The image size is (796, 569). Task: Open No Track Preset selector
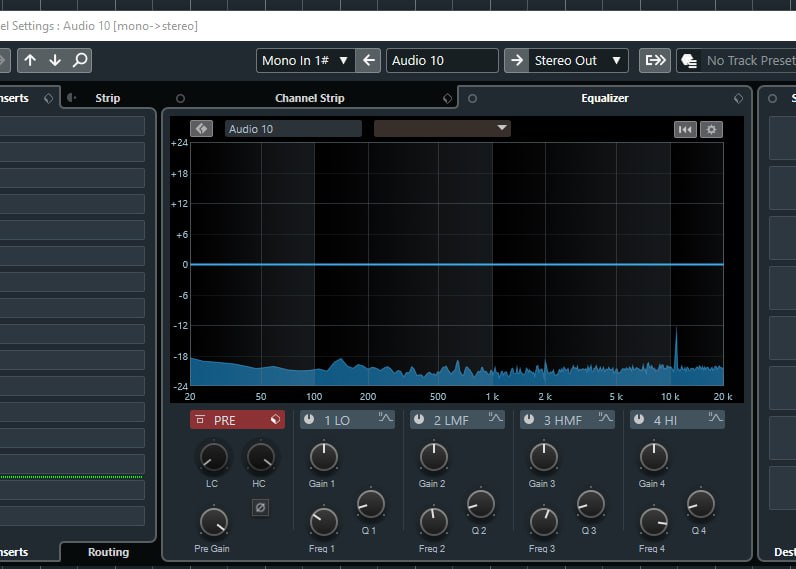pos(751,60)
